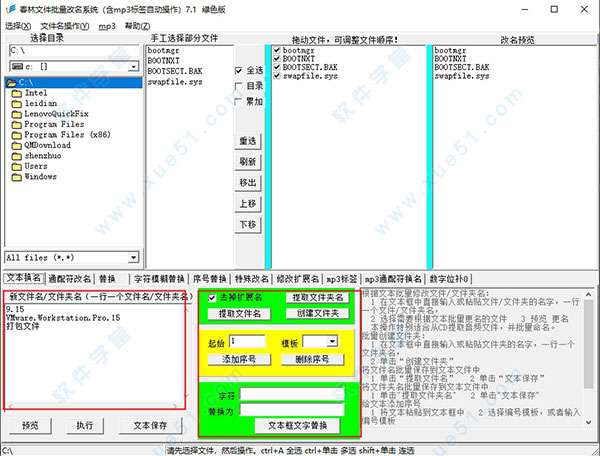Select the Users folder
Screen dimensions: 600x456
pyautogui.click(x=36, y=166)
